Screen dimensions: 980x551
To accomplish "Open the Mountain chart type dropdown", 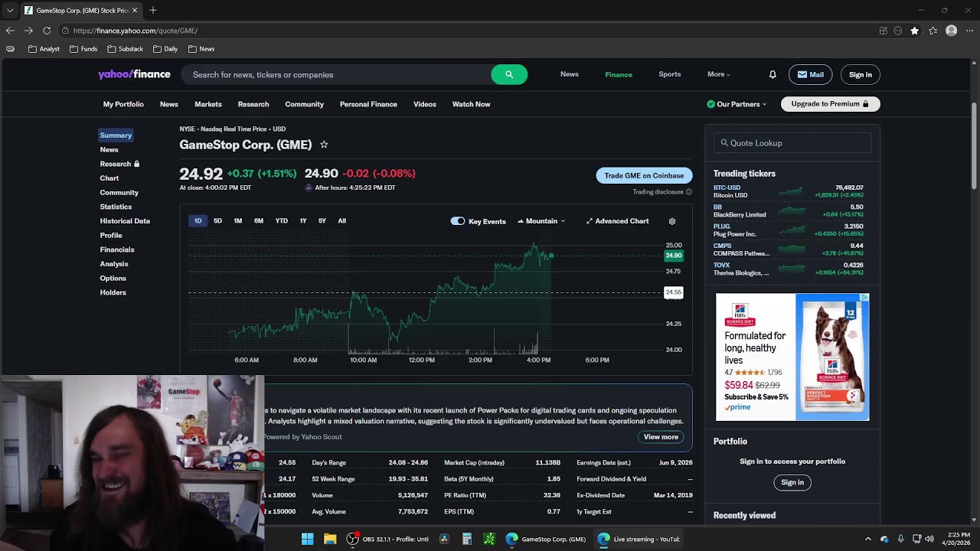I will pyautogui.click(x=541, y=221).
